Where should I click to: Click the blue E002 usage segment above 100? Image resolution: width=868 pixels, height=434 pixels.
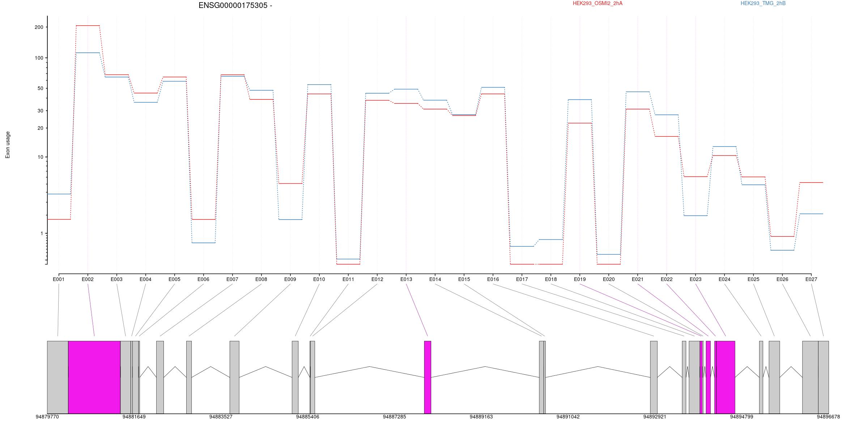click(x=88, y=53)
